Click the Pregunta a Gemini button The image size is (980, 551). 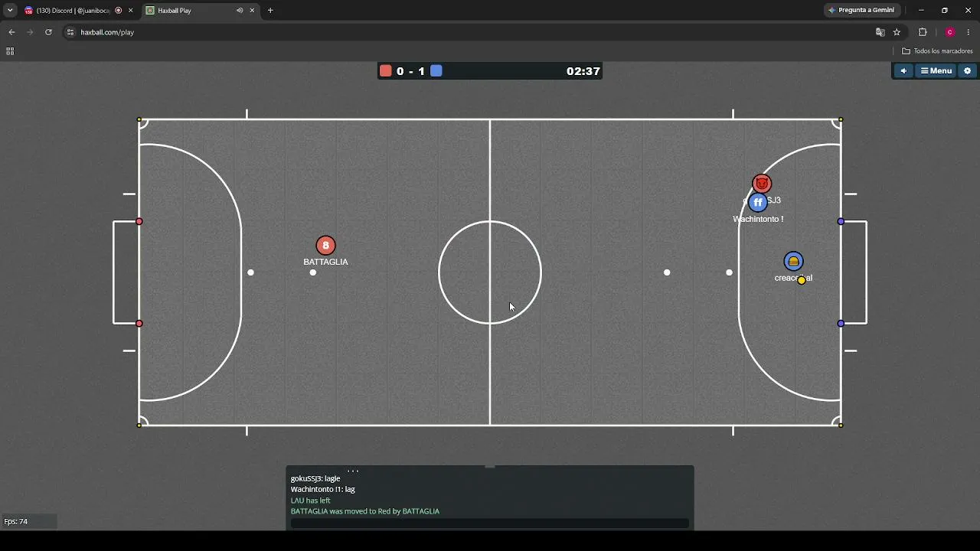[861, 11]
